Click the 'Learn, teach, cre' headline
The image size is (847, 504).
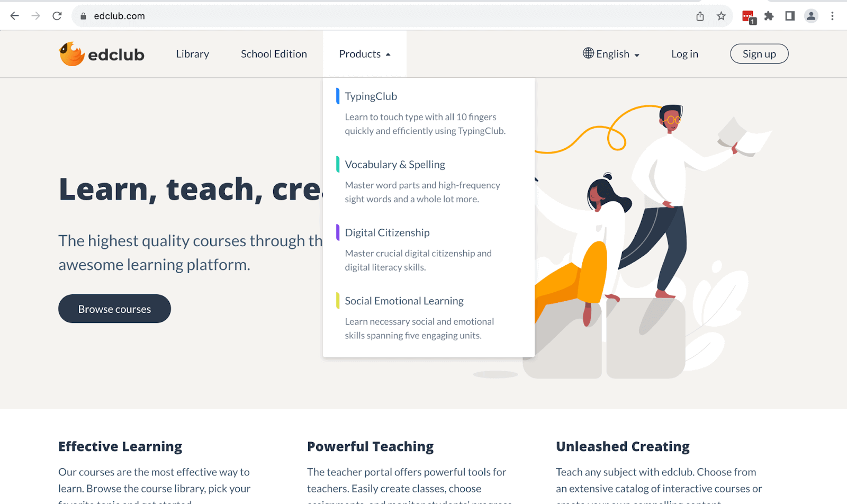click(190, 190)
